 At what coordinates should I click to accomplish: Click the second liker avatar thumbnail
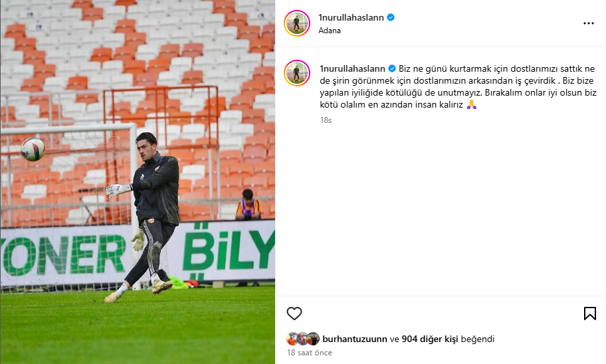click(x=304, y=339)
